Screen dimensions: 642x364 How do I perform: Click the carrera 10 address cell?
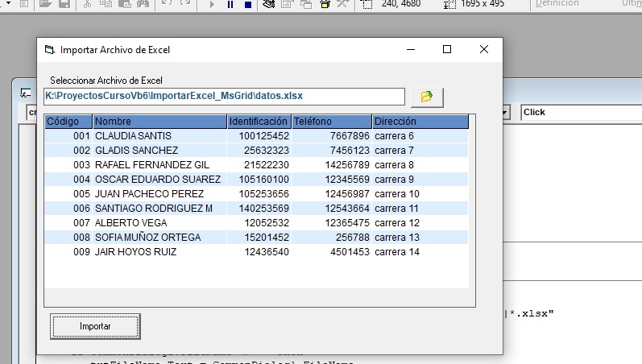[x=397, y=194]
